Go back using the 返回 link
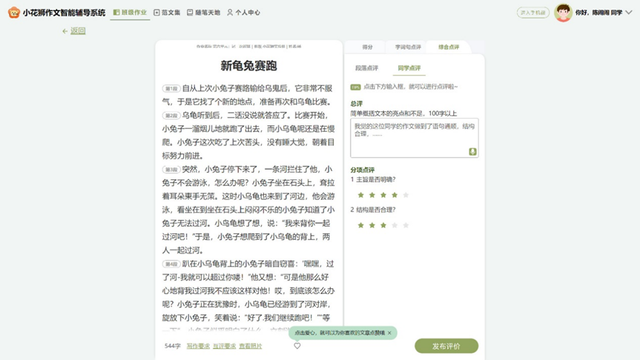The image size is (640, 360). 74,31
